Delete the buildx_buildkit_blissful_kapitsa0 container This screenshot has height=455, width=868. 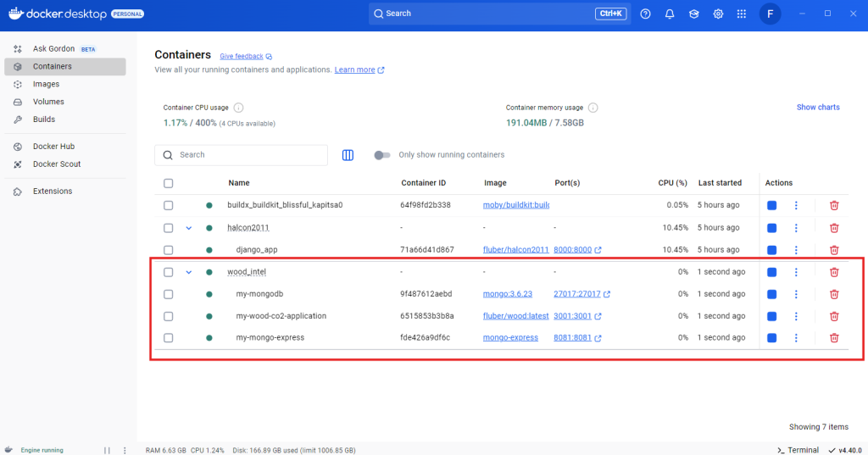(x=834, y=205)
